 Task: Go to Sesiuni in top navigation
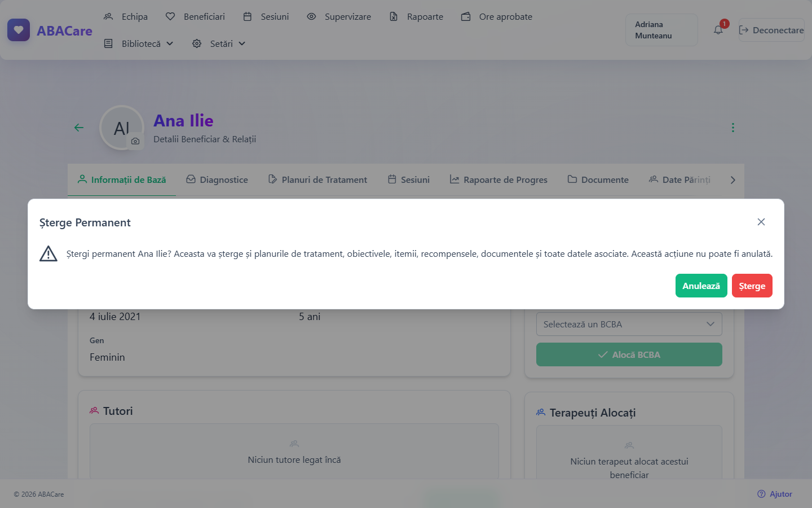click(x=266, y=17)
